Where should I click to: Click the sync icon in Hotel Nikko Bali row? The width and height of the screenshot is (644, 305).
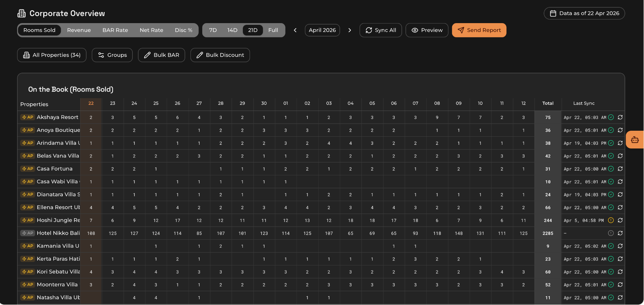[620, 233]
